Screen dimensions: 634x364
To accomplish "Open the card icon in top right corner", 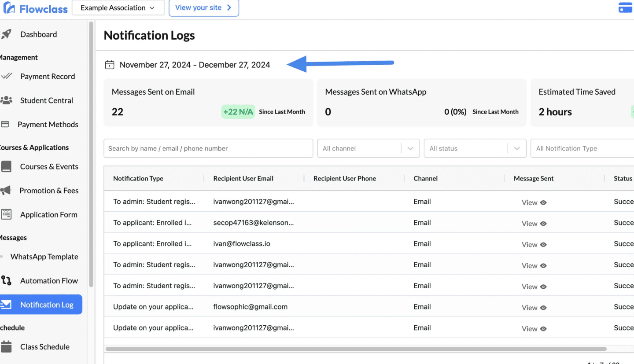I will pos(626,7).
